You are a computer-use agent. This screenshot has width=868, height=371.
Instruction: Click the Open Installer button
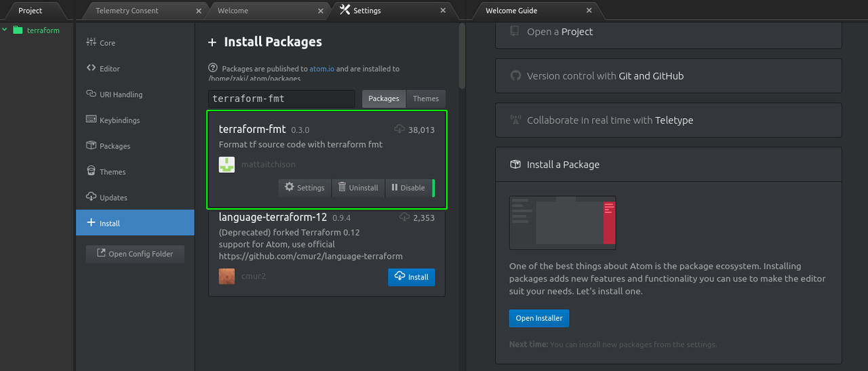click(x=539, y=318)
